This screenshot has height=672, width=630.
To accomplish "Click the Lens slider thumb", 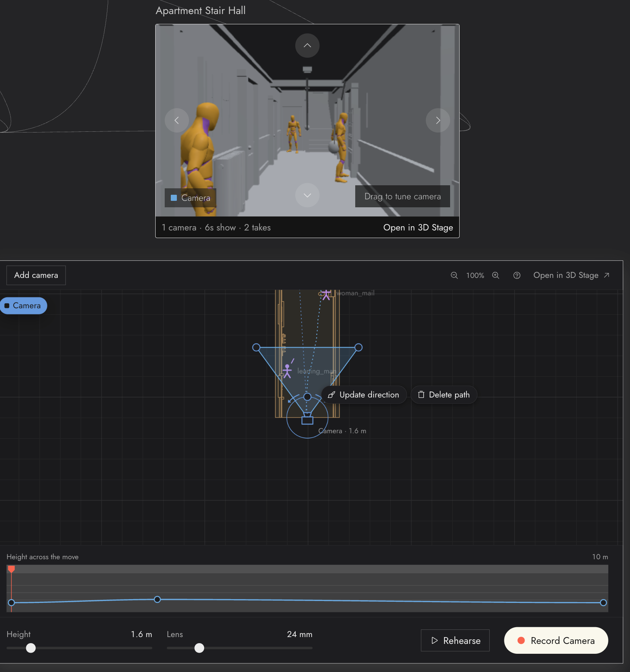I will pos(199,648).
